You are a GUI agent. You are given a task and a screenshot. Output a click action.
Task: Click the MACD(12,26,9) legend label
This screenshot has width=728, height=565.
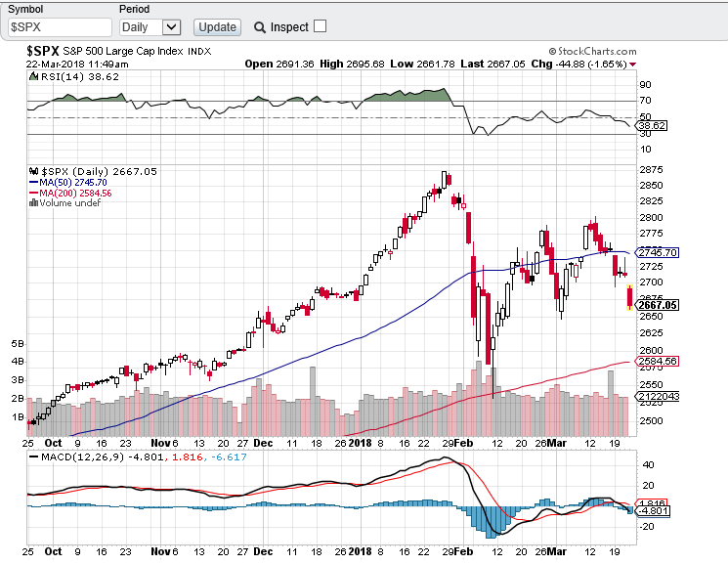(x=82, y=457)
